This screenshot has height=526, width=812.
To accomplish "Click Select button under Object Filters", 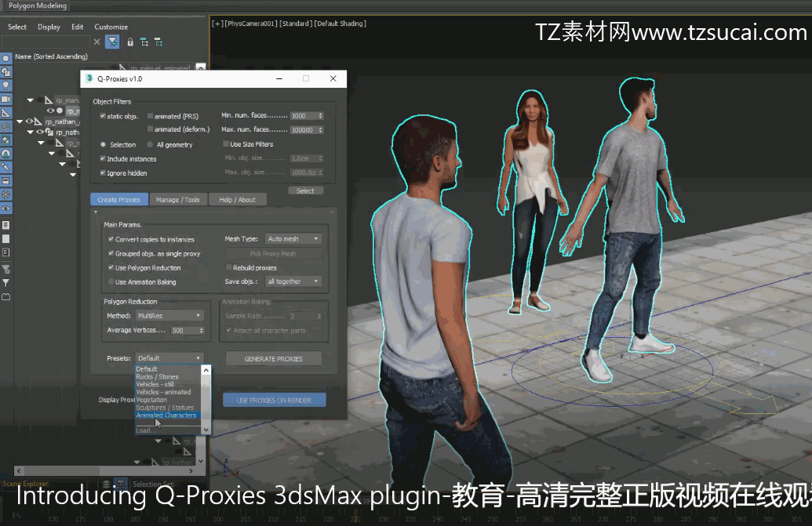I will click(305, 190).
